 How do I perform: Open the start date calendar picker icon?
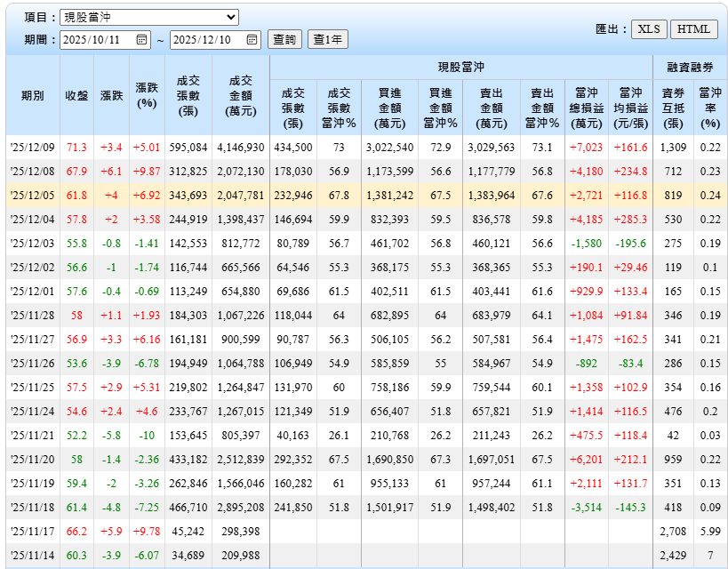(x=141, y=40)
